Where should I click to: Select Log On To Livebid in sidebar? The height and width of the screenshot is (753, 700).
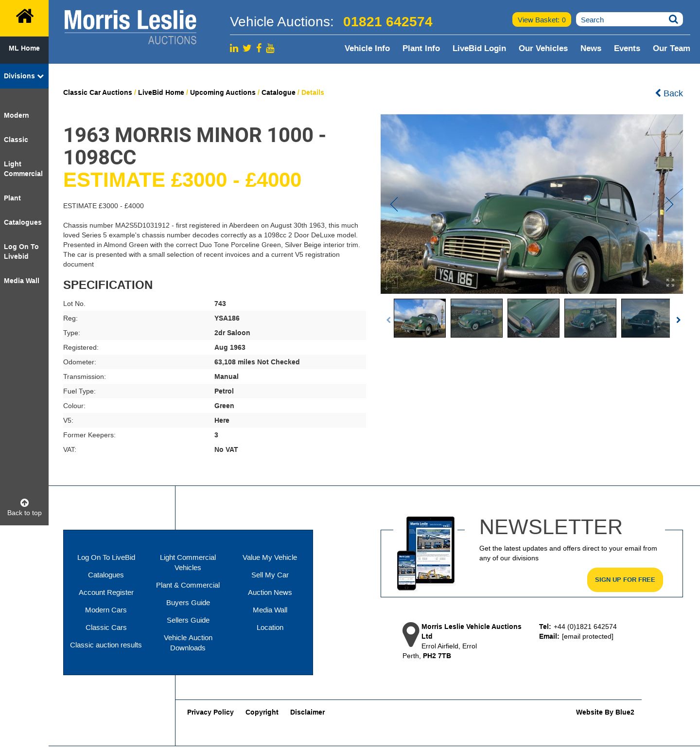click(21, 251)
